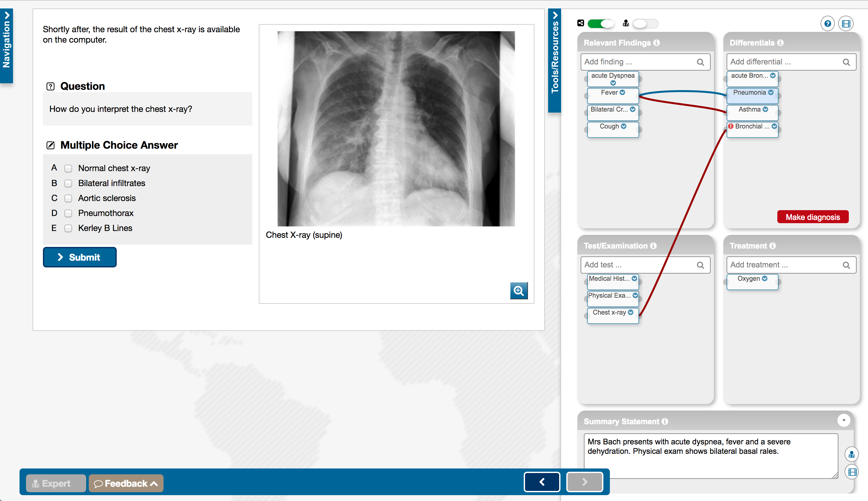
Task: Toggle the expert view switch off/on
Action: (645, 23)
